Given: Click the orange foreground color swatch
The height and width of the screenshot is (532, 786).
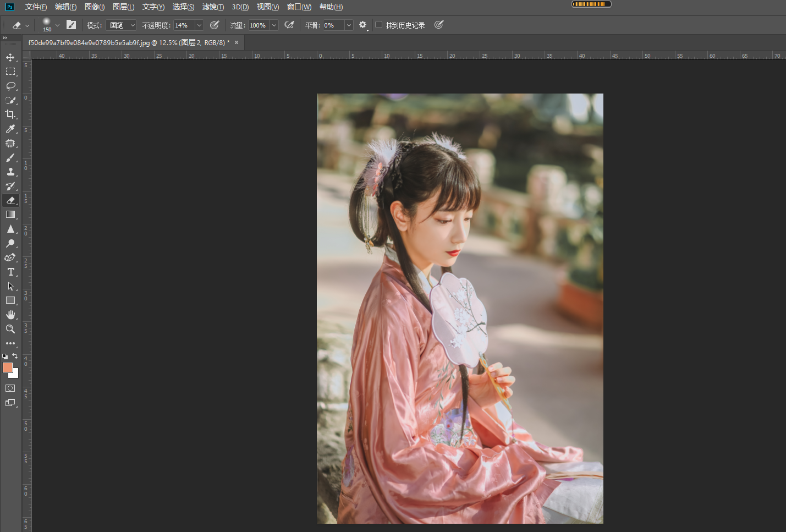Looking at the screenshot, I should tap(7, 368).
